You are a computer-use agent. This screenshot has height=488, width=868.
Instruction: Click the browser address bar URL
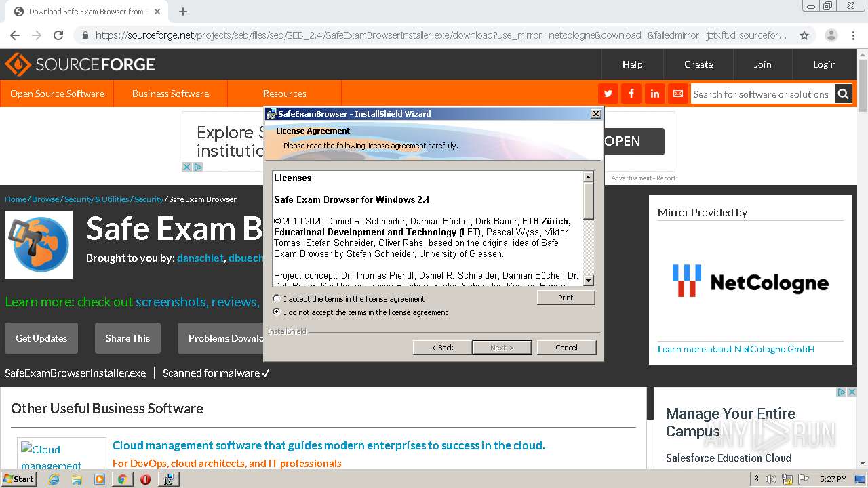441,35
